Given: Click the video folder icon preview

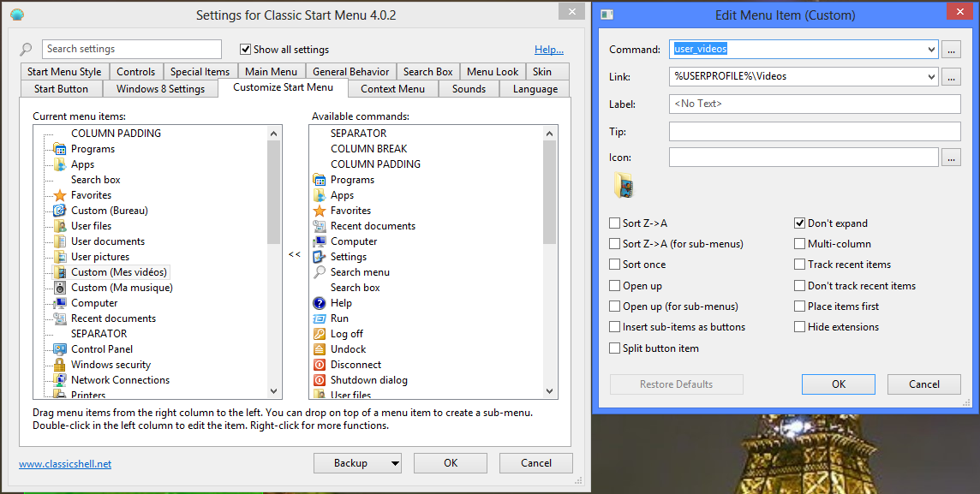Looking at the screenshot, I should coord(624,185).
